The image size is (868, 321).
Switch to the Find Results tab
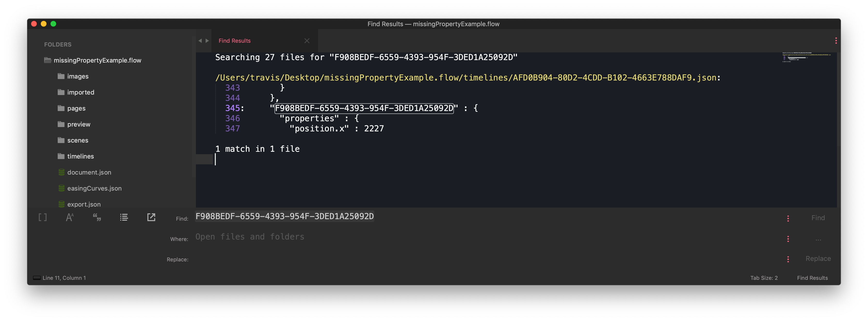pos(234,41)
